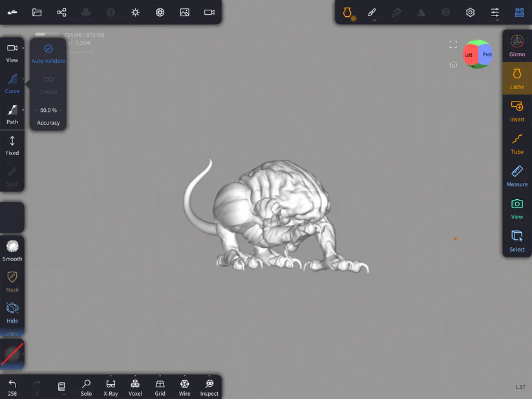This screenshot has height=399, width=532.
Task: Click the Redo arrow button
Action: [37, 387]
